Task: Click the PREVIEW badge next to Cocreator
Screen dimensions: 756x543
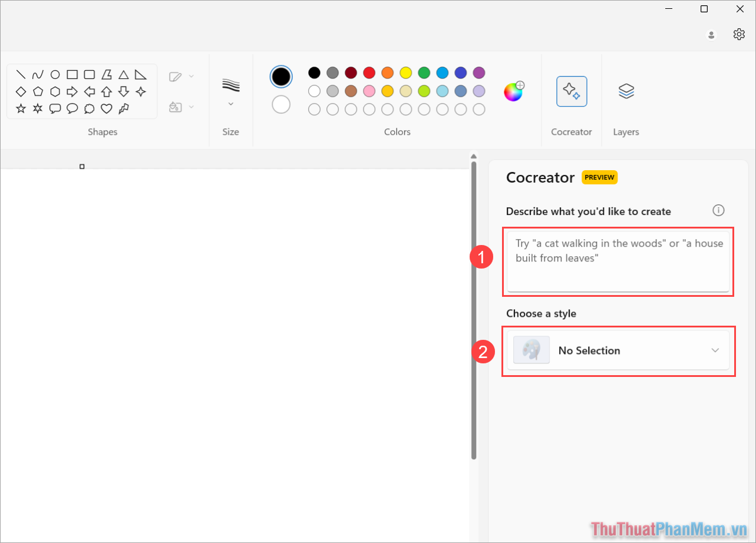Action: [x=599, y=177]
